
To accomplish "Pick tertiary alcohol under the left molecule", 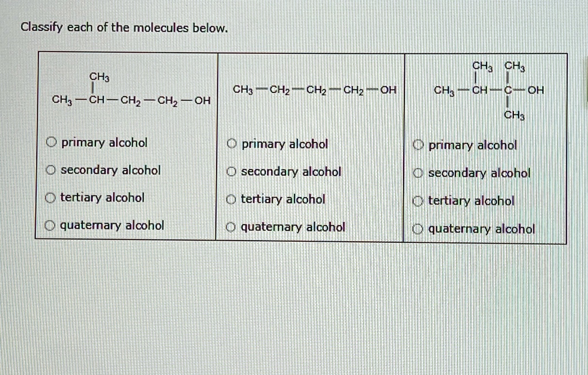I will (52, 198).
